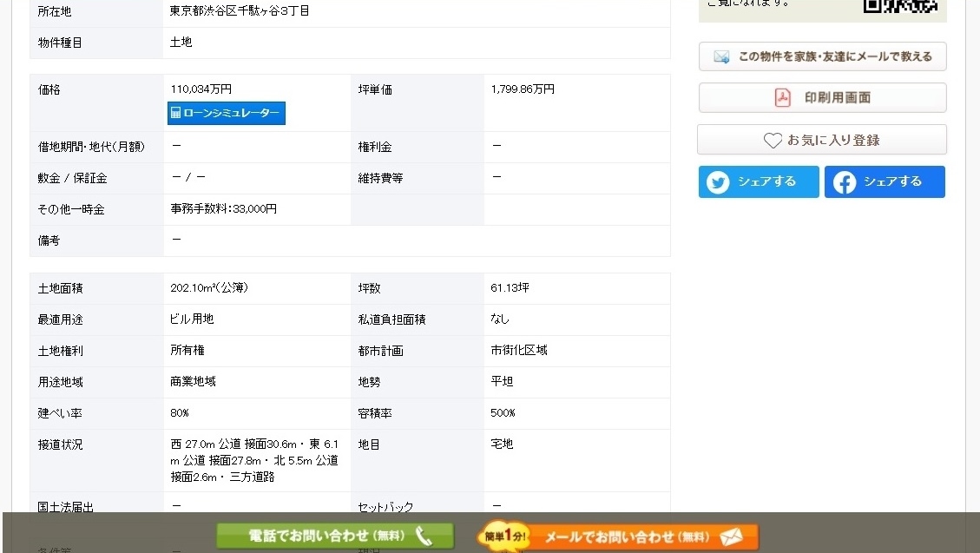Click the 維持費等 label
Image resolution: width=980 pixels, height=553 pixels.
coord(380,178)
